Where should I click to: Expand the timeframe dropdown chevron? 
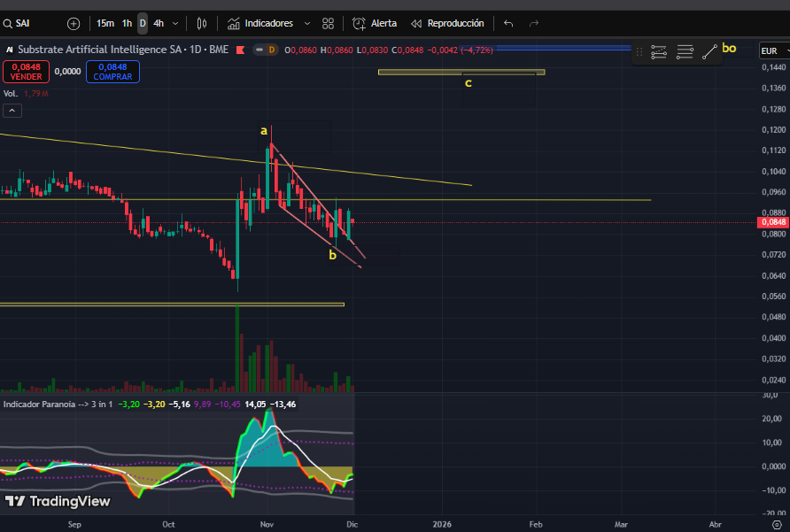(x=175, y=23)
